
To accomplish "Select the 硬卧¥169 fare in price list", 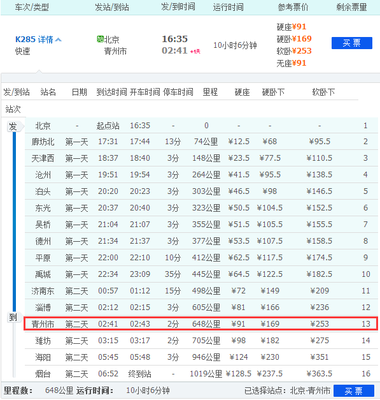I will [x=294, y=39].
